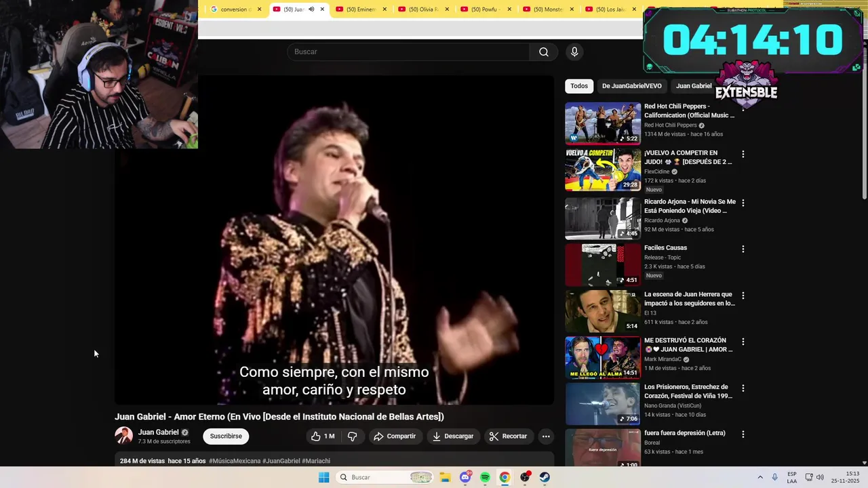Click the Red Hot Chili Peppers channel name
Image resolution: width=868 pixels, height=488 pixels.
(670, 125)
